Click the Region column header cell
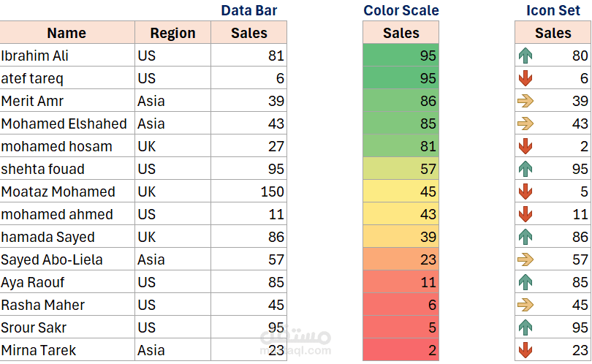 tap(172, 33)
